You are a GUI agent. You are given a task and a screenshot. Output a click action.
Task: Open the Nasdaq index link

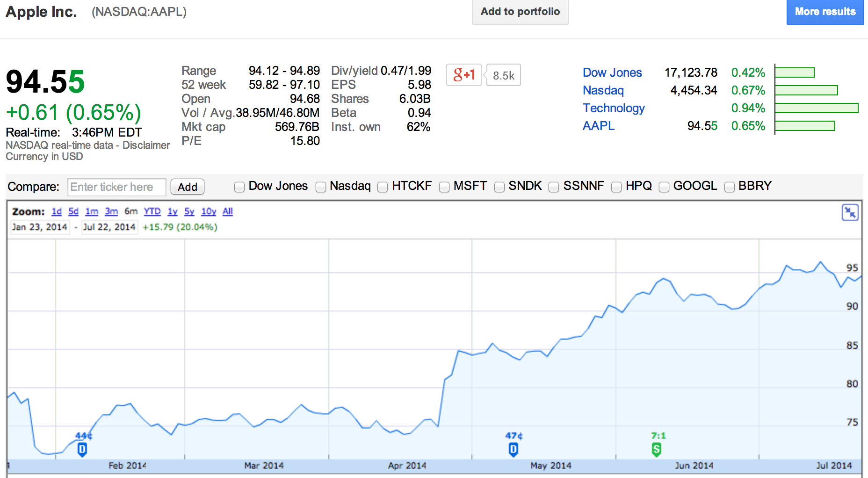[603, 90]
